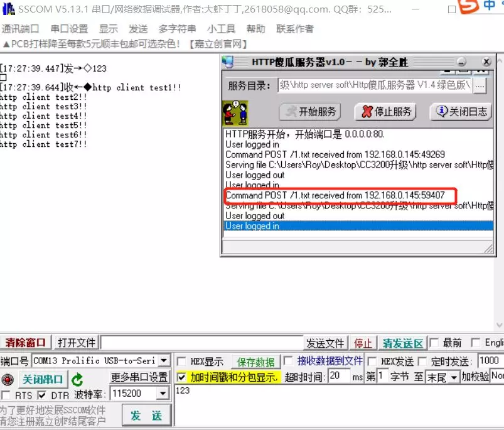
Task: Click the 停止服务 button
Action: click(x=385, y=112)
